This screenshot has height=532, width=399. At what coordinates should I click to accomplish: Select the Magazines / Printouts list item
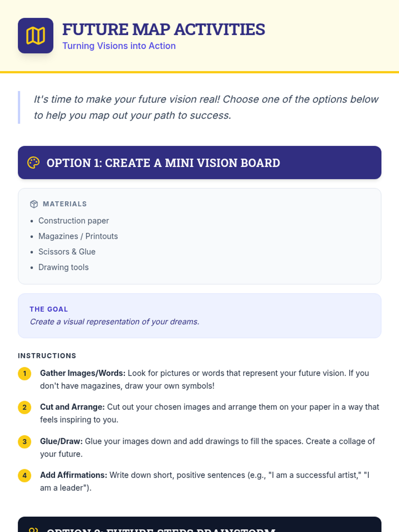[78, 236]
